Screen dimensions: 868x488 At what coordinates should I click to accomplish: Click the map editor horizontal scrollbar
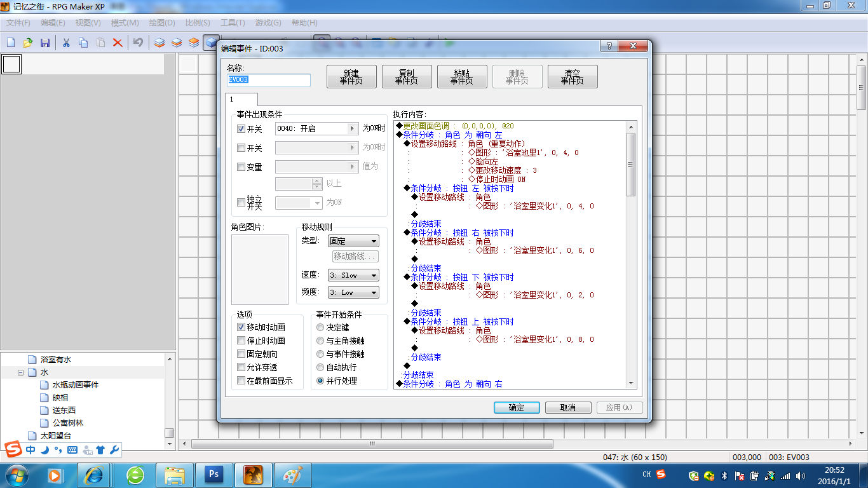pos(518,444)
